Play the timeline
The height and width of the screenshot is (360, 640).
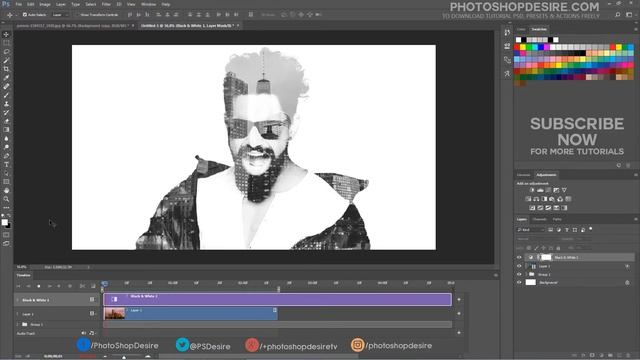pos(39,286)
